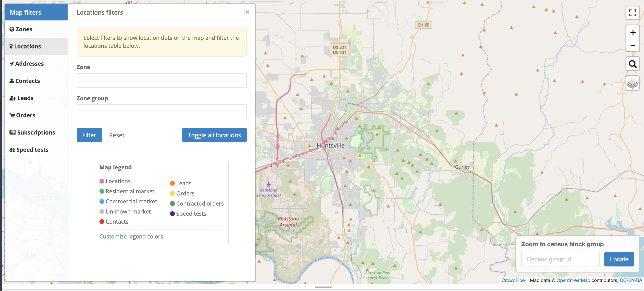Toggle all locations on map
The height and width of the screenshot is (291, 644).
click(x=214, y=135)
